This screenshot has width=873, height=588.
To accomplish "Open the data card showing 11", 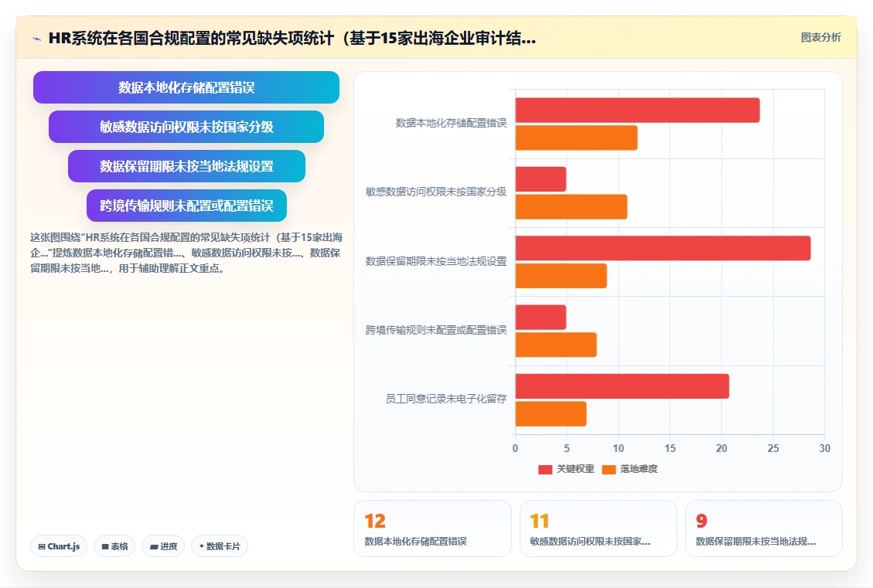I will pyautogui.click(x=598, y=529).
